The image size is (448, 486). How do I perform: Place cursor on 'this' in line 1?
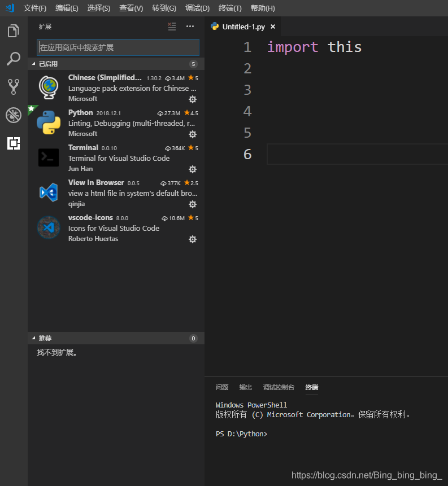point(345,47)
